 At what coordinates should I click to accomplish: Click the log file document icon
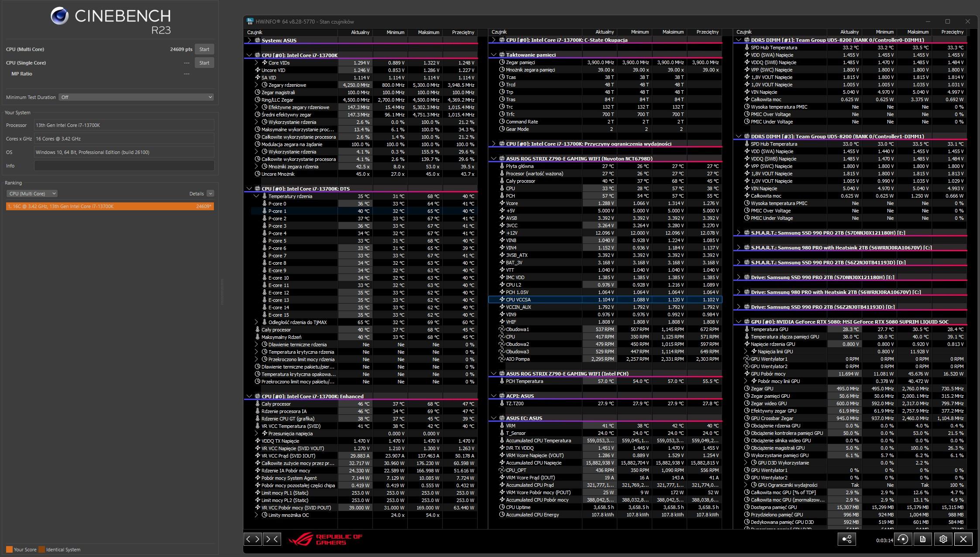tap(922, 540)
